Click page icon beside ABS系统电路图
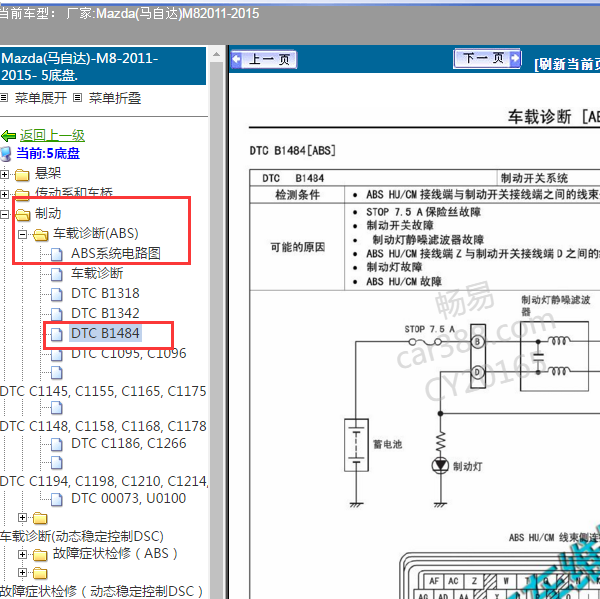 coord(57,254)
